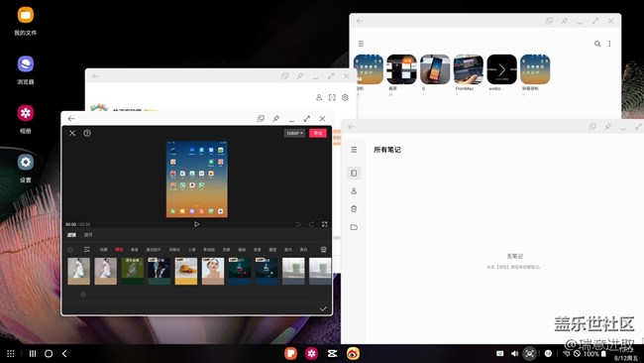Viewport: 644px width, 363px height.
Task: Undo the last edit in video editor
Action: coord(298,224)
